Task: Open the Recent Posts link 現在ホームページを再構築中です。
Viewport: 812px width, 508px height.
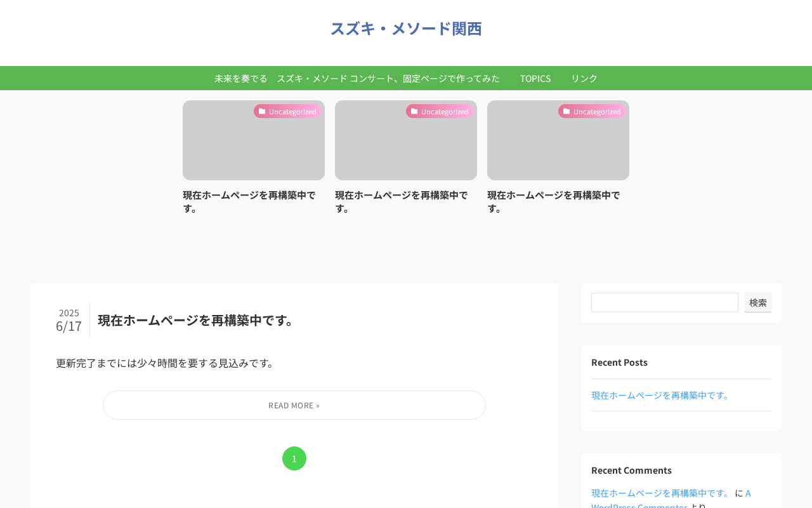Action: click(662, 395)
